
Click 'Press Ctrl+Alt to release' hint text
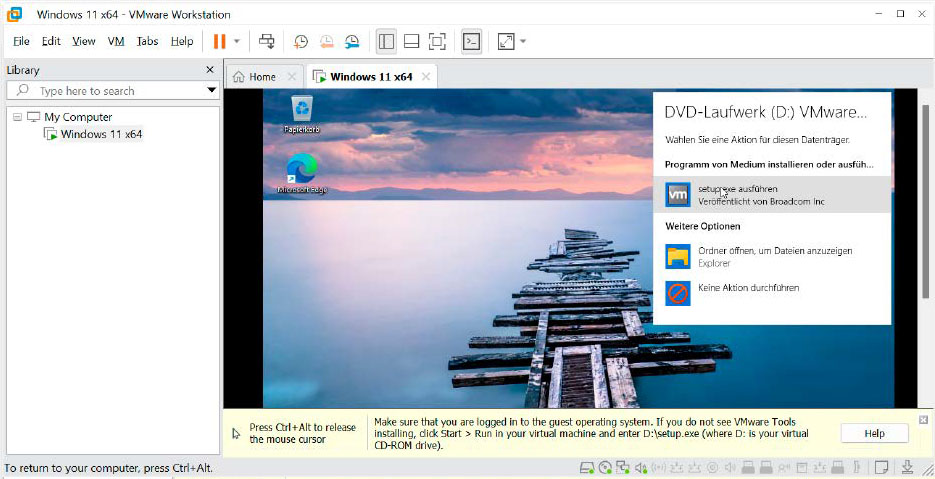point(302,433)
